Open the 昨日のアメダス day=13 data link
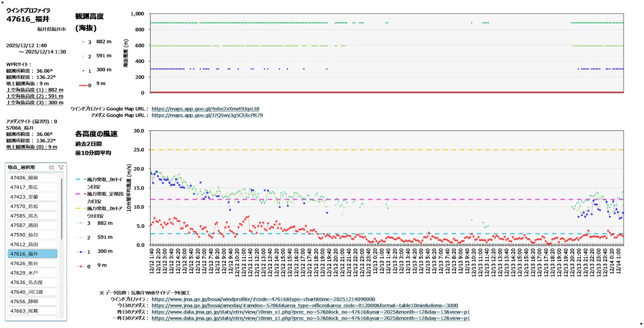644x328 pixels. (x=311, y=312)
